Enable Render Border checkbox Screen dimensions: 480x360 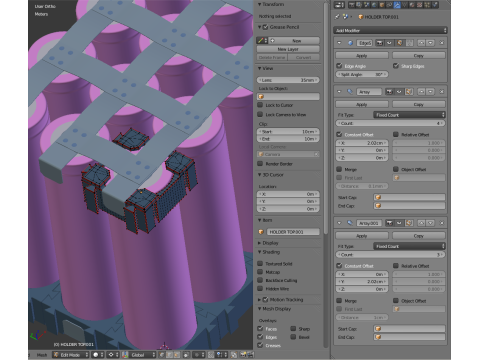(260, 164)
